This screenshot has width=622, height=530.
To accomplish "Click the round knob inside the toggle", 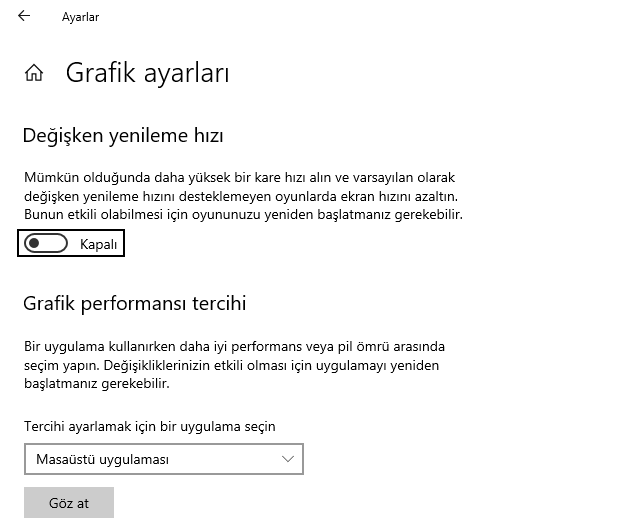I will click(x=34, y=243).
